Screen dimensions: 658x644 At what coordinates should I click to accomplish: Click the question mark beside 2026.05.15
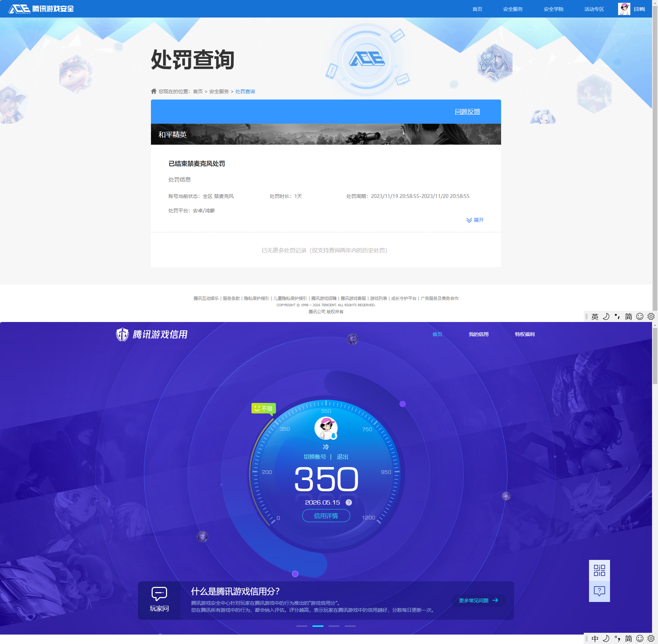coord(349,502)
